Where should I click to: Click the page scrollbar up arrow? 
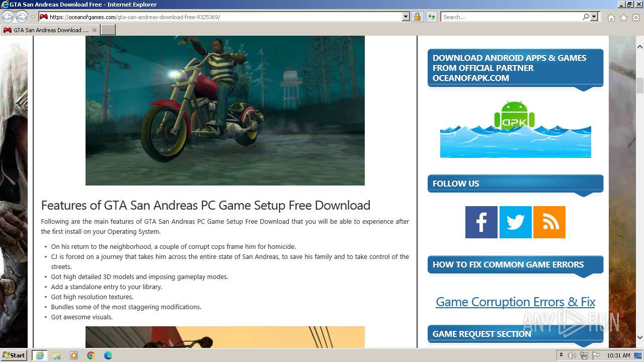pyautogui.click(x=640, y=46)
